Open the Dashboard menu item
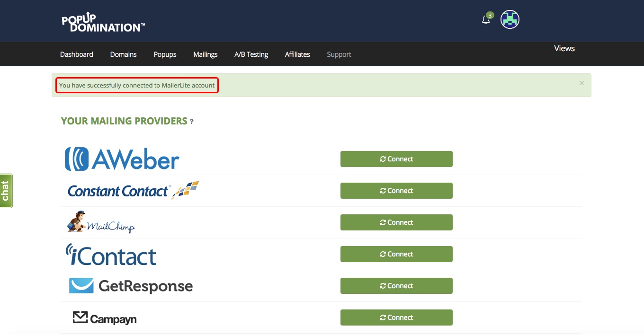Viewport: 644px width, 335px height. [x=77, y=54]
